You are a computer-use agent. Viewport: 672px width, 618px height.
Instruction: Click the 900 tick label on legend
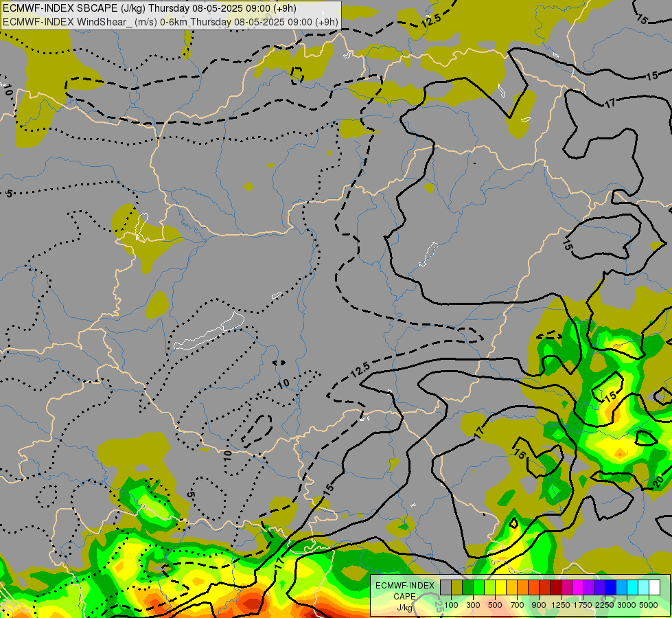point(539,605)
